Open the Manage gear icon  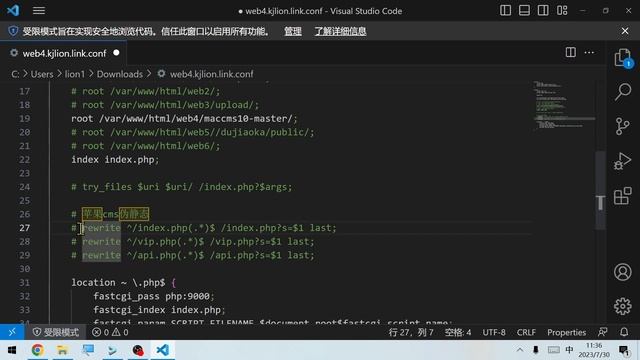tap(623, 306)
